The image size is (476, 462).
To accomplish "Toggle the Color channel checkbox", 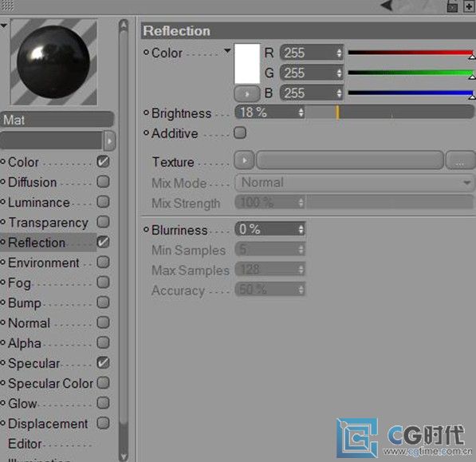I will pyautogui.click(x=103, y=162).
